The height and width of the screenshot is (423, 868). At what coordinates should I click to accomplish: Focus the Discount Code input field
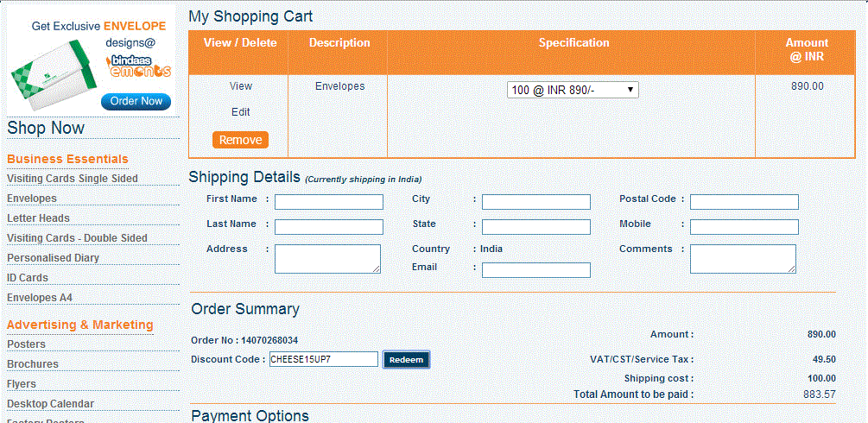(324, 359)
